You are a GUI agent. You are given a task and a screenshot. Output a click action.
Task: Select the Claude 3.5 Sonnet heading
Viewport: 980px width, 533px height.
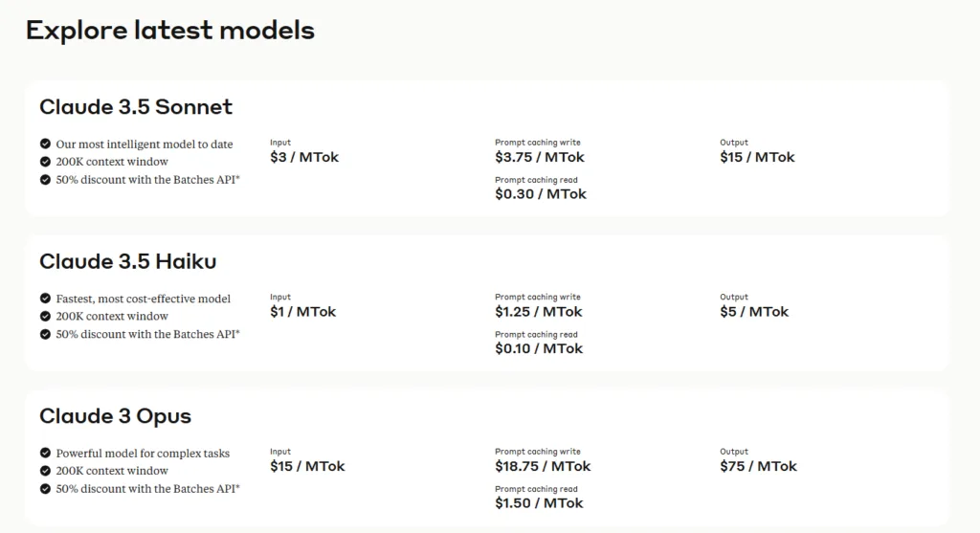136,107
